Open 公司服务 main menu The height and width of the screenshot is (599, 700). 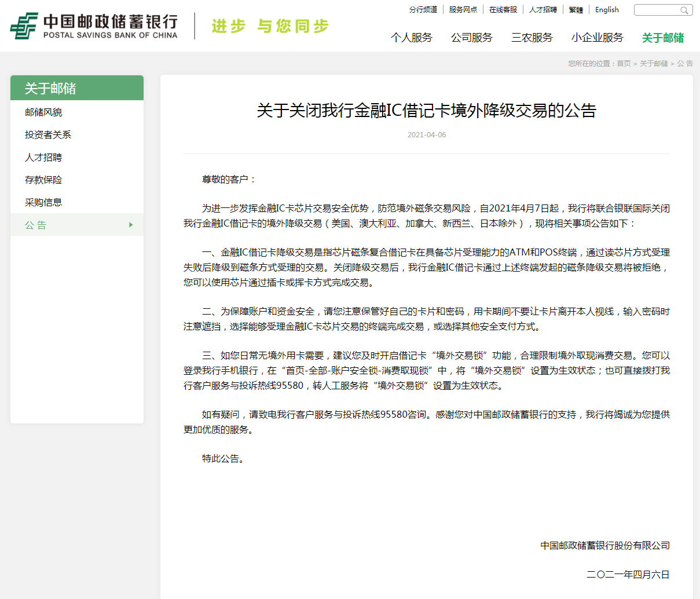(472, 38)
